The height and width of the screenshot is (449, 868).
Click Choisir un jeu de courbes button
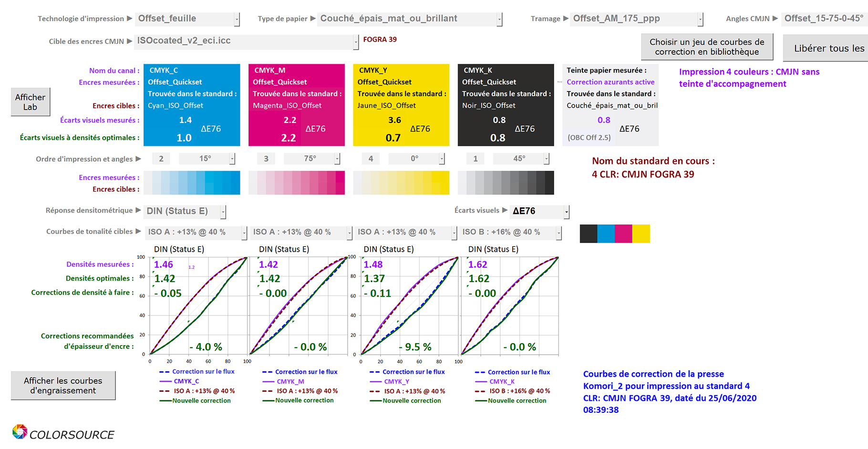[707, 47]
